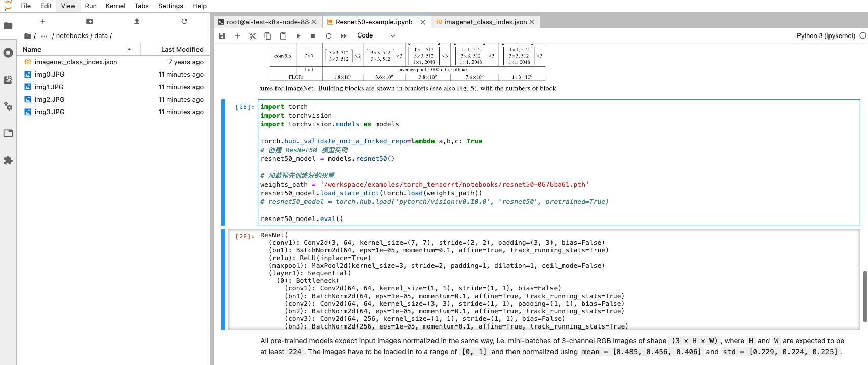This screenshot has width=868, height=365.
Task: Click the kernel status circle indicator
Action: pos(863,35)
